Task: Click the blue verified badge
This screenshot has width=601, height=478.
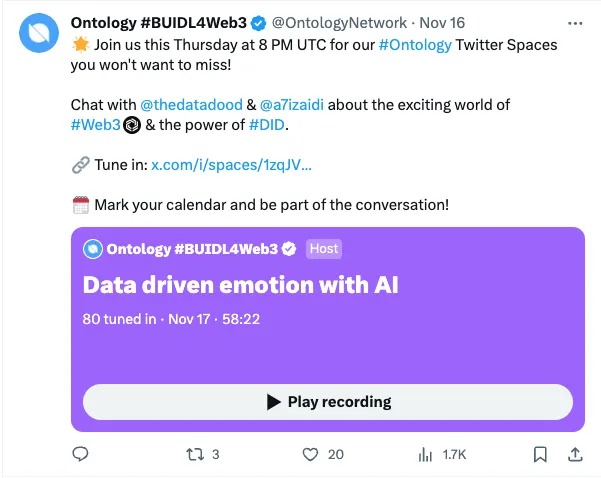Action: (x=256, y=22)
